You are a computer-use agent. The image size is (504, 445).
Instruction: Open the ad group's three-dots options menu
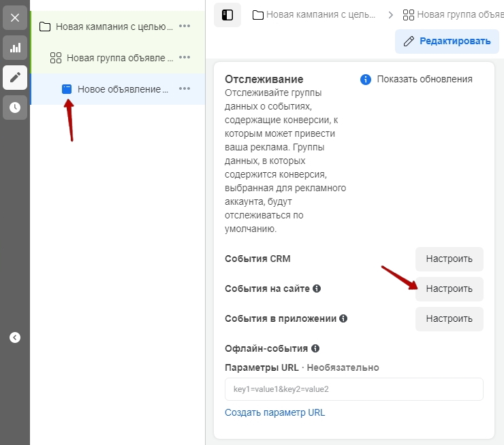185,58
